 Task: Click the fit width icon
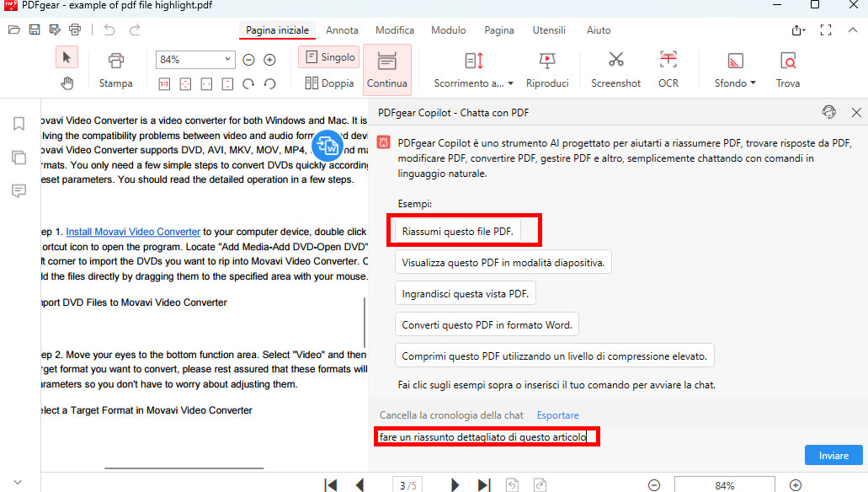click(x=206, y=83)
